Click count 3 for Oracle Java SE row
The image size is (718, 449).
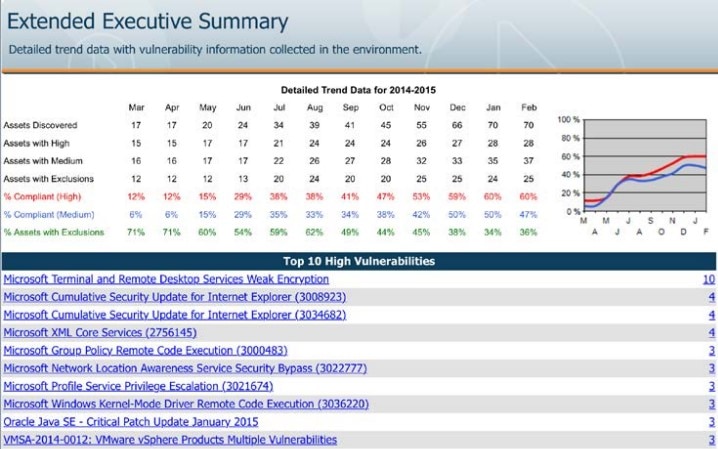tap(712, 422)
